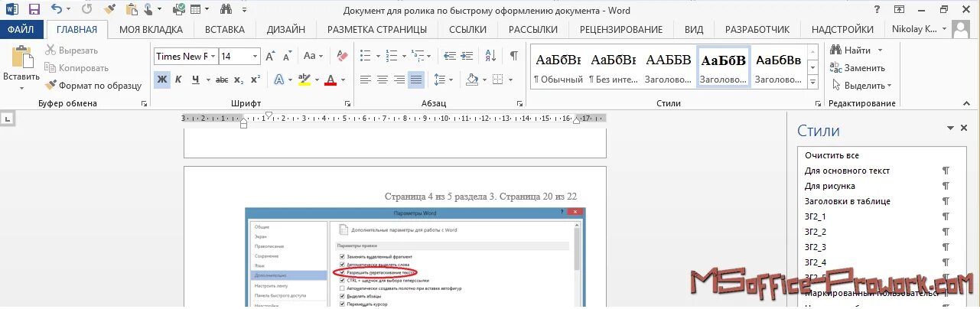Apply superscript formatting
This screenshot has height=309, width=980.
[x=256, y=80]
